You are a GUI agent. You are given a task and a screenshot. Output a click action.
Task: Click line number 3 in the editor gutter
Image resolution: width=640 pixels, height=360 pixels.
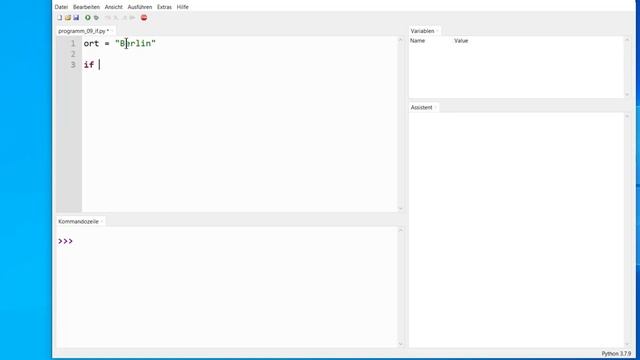click(x=73, y=64)
